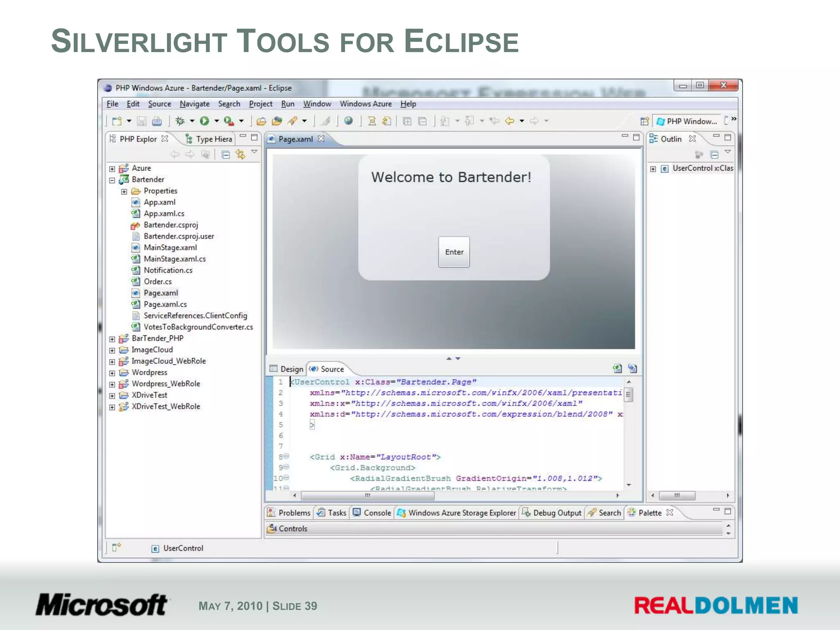Expand the Properties folder

pyautogui.click(x=124, y=192)
